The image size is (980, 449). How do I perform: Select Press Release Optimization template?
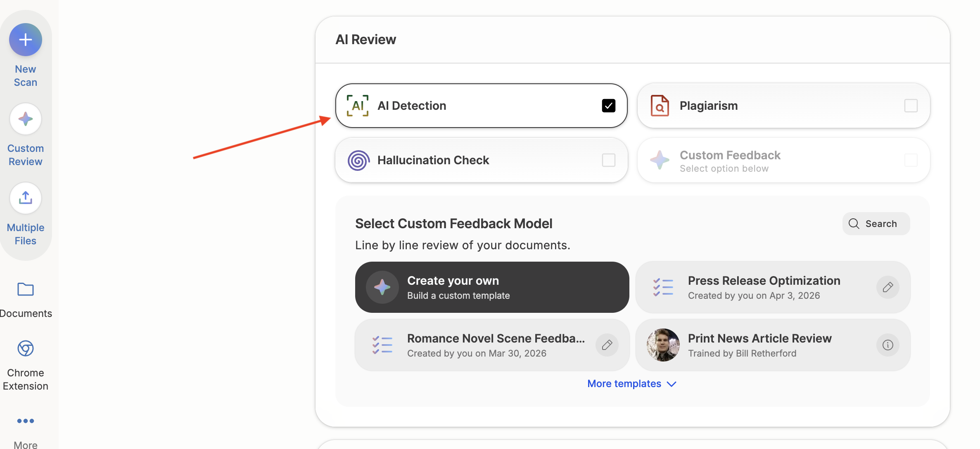pos(763,287)
